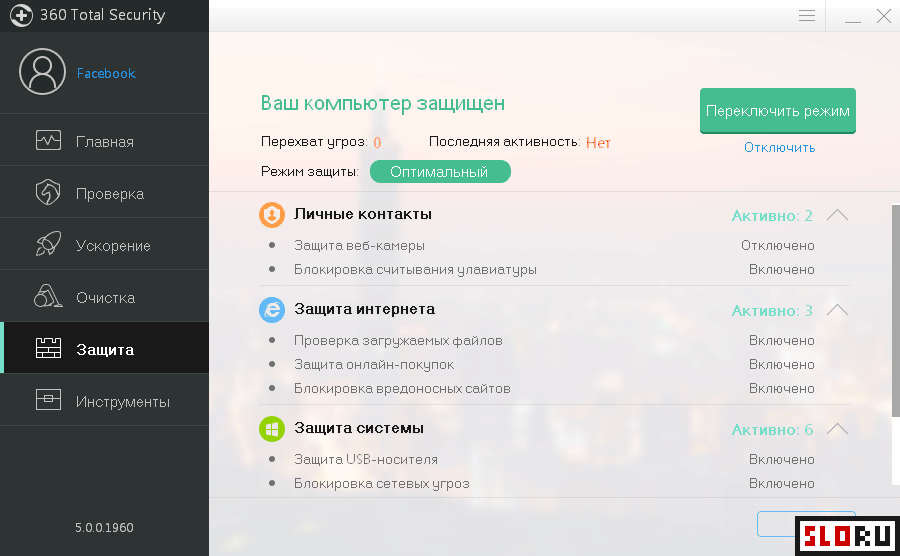Open the Проверка sidebar section

tap(104, 192)
